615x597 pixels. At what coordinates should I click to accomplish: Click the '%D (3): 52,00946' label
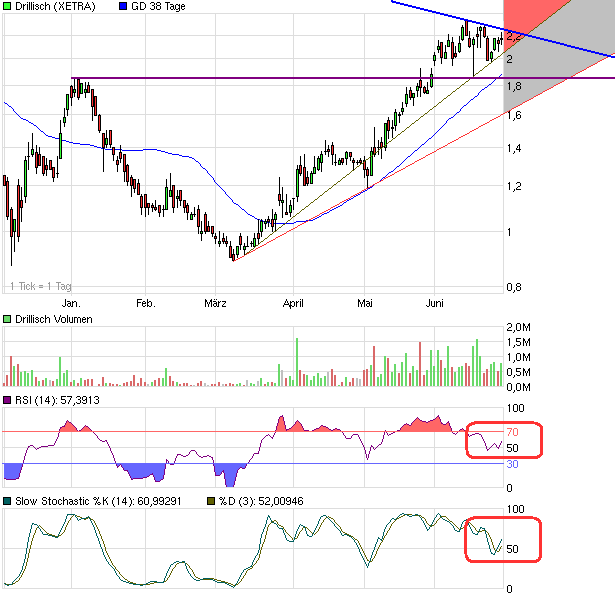tap(261, 501)
